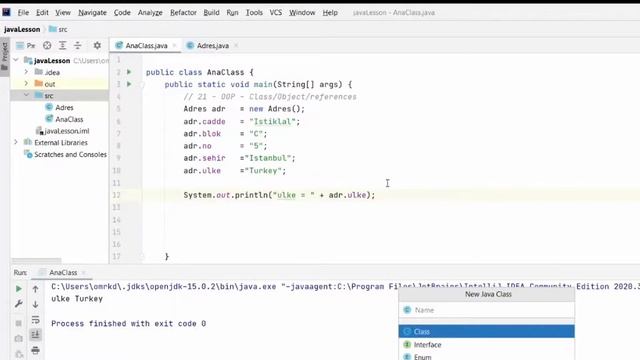The width and height of the screenshot is (640, 360).
Task: Open the View menu
Action: (63, 13)
